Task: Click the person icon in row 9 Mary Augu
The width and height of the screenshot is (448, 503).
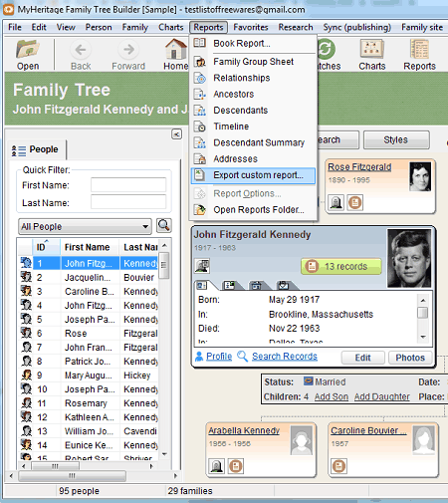Action: pos(26,375)
